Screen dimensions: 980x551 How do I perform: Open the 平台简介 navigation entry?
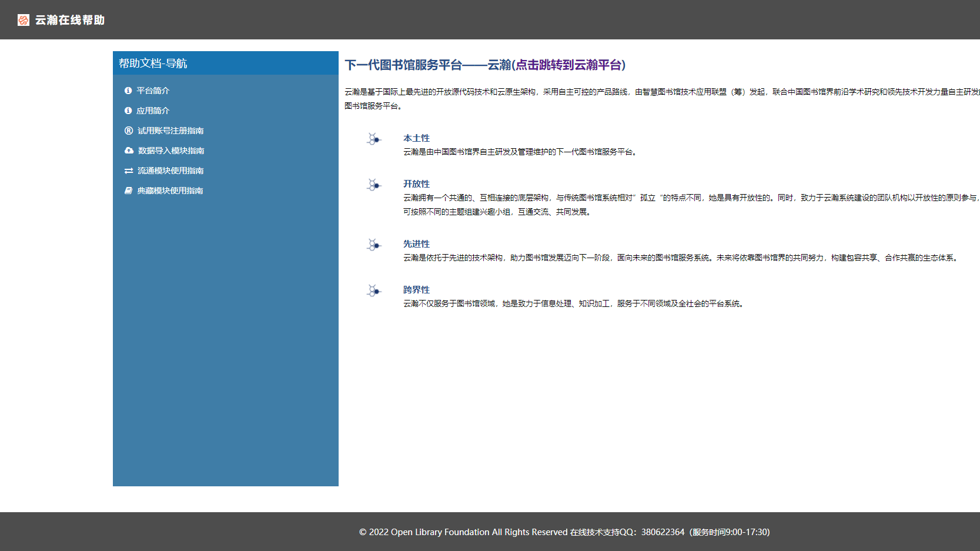pos(153,91)
